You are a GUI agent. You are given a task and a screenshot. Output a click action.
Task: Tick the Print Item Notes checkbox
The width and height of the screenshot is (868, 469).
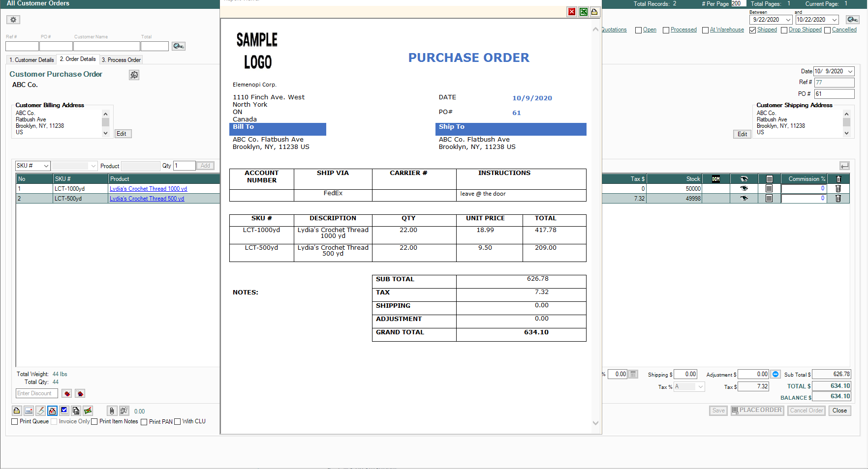click(x=94, y=422)
